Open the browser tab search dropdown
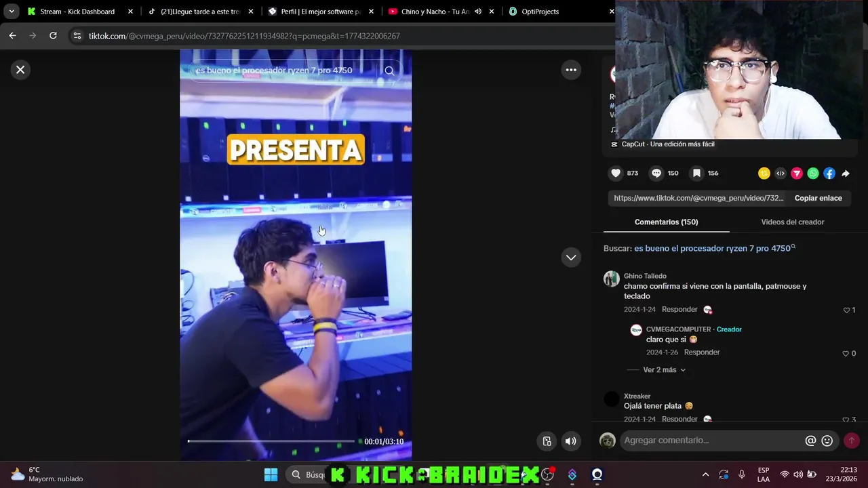868x488 pixels. 11,12
